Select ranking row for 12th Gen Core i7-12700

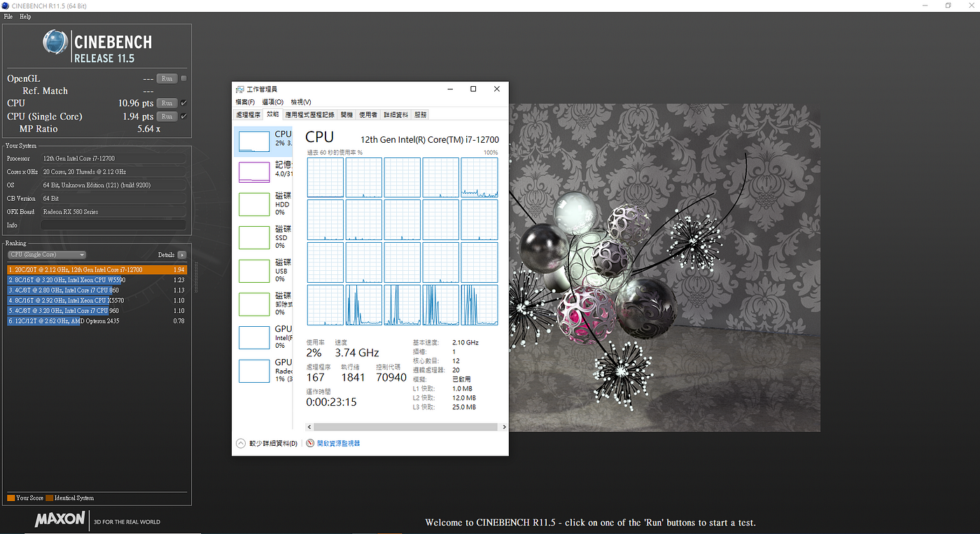97,269
